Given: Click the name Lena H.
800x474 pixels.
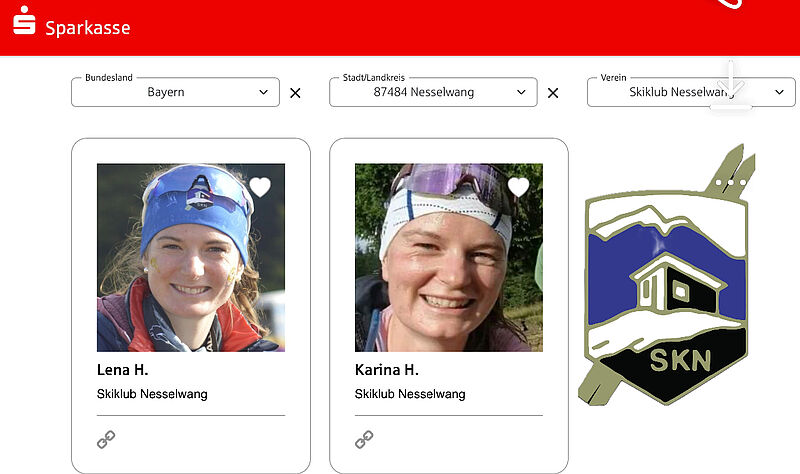Looking at the screenshot, I should 122,370.
